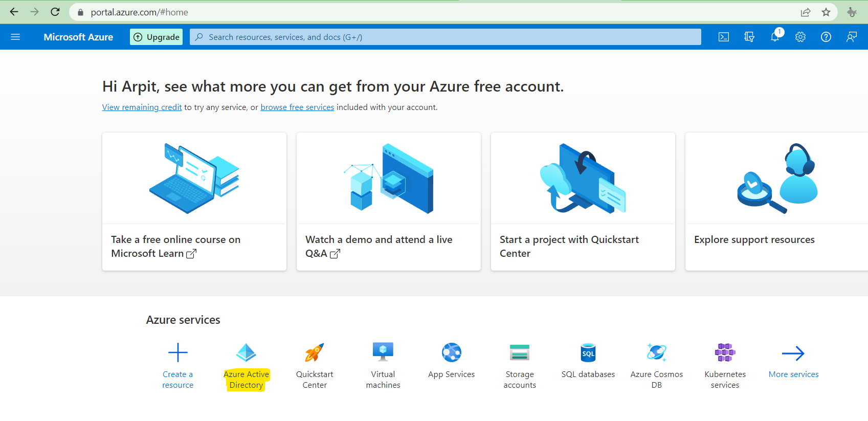868x421 pixels.
Task: Launch Quickstart Center rocket icon
Action: [315, 352]
